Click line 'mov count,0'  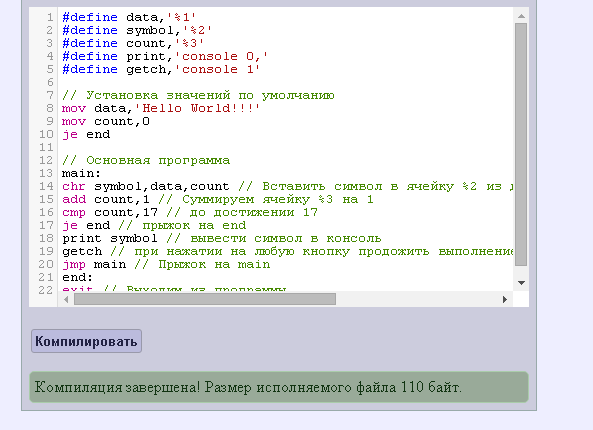106,121
